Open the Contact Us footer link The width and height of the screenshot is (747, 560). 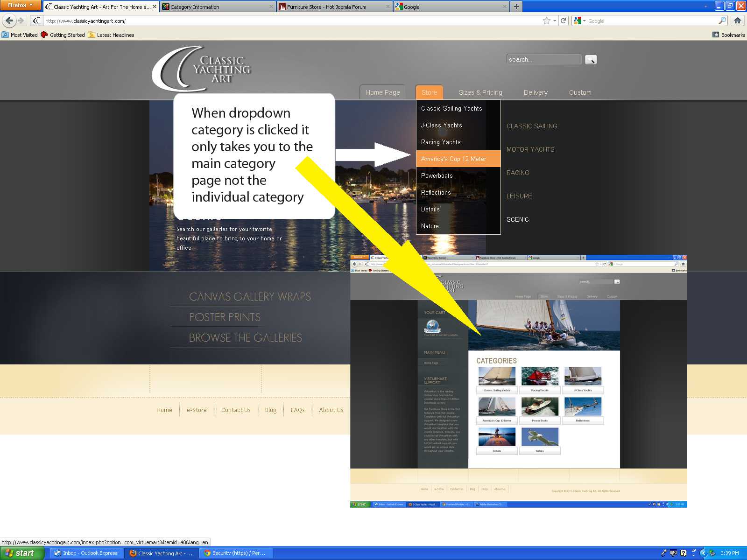point(236,410)
